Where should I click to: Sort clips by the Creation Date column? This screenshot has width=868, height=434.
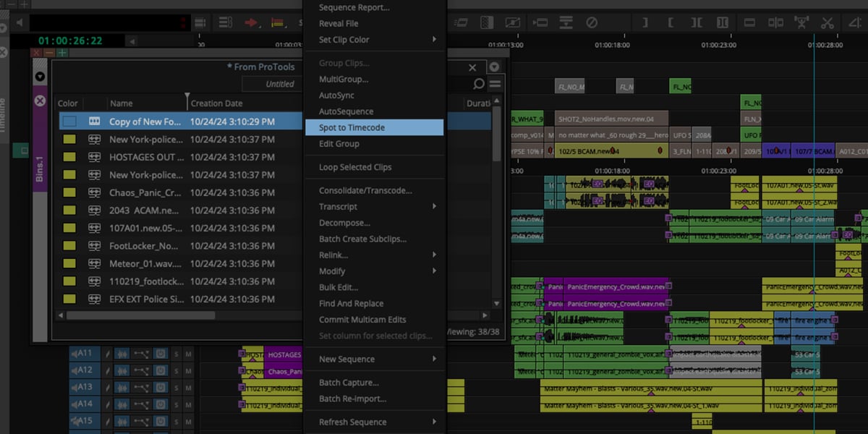click(217, 103)
